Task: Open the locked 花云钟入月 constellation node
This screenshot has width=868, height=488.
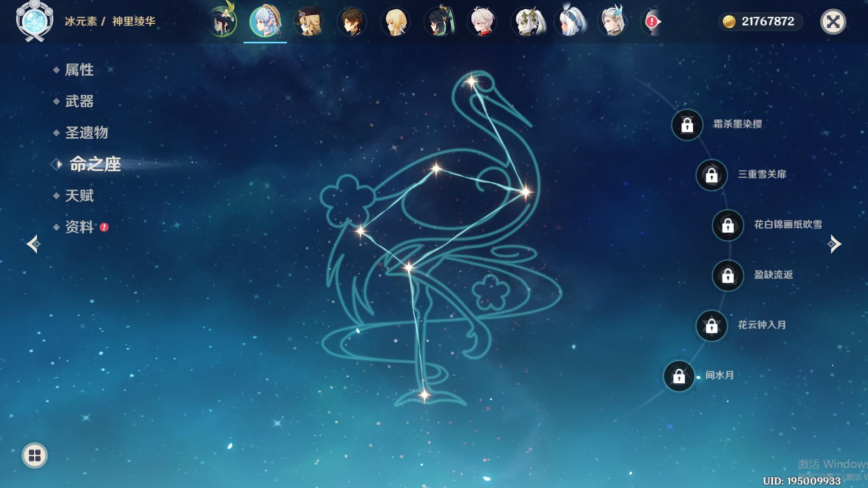Action: coord(712,325)
